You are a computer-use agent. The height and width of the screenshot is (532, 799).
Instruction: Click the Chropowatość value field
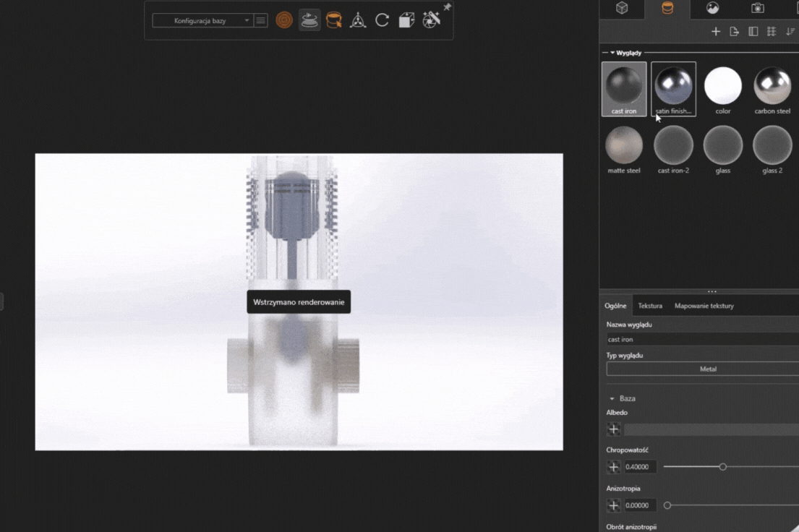click(x=639, y=467)
